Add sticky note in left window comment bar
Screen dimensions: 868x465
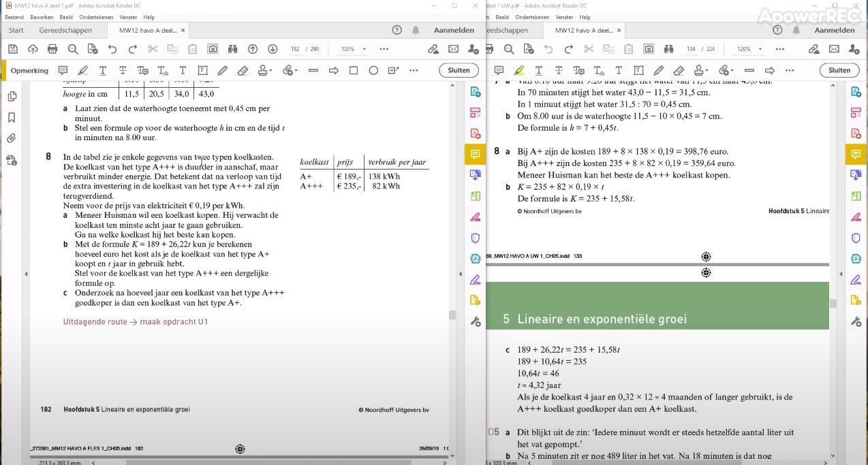63,70
